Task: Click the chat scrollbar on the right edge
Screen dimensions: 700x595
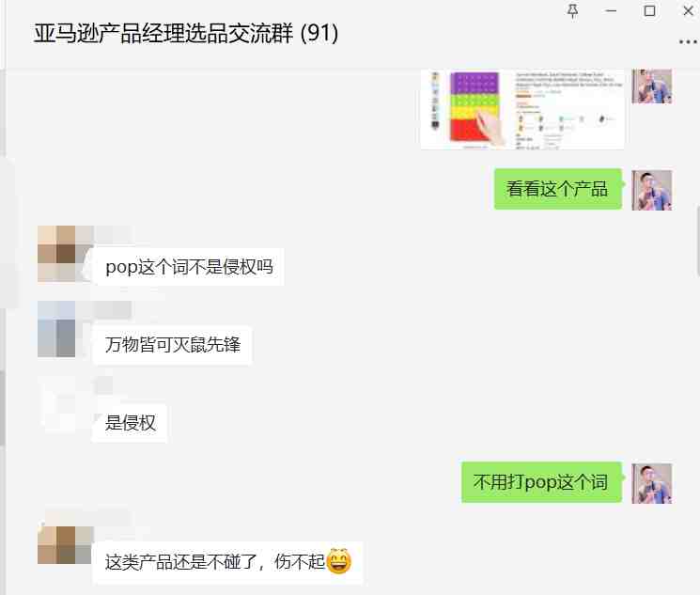Action: click(x=697, y=242)
